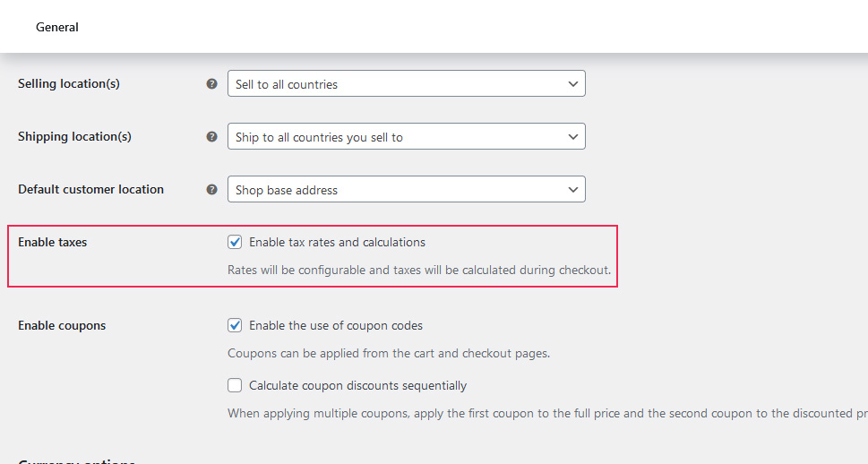
Task: Switch to the General tab
Action: (57, 27)
